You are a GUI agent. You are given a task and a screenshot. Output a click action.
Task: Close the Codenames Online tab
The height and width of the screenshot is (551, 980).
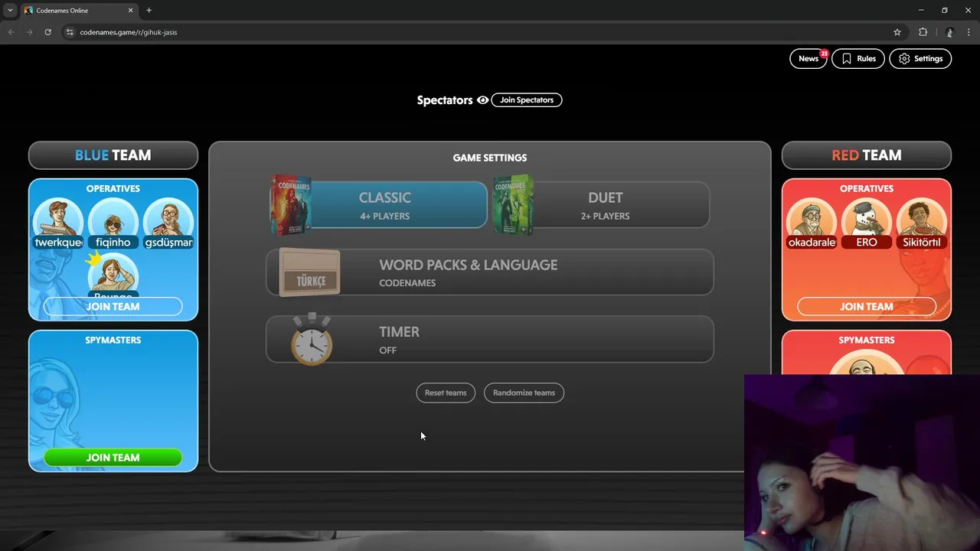point(131,10)
